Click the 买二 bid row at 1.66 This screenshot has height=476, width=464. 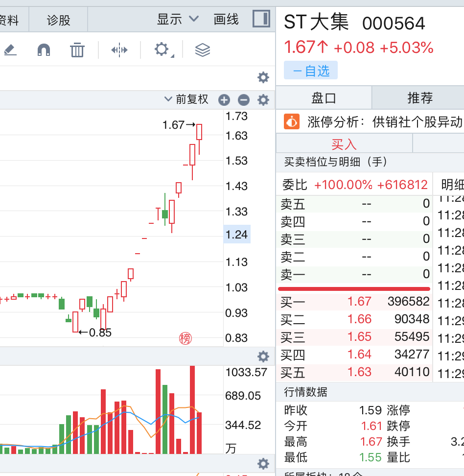(354, 319)
